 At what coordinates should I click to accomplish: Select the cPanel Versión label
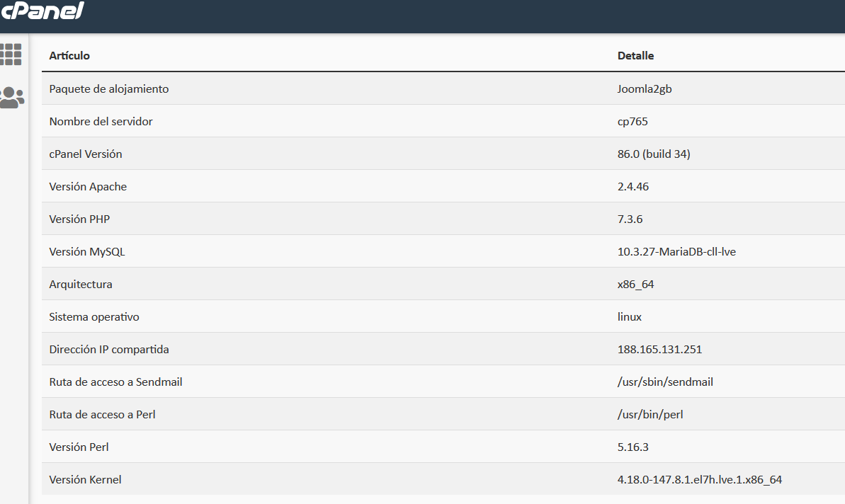pos(86,154)
